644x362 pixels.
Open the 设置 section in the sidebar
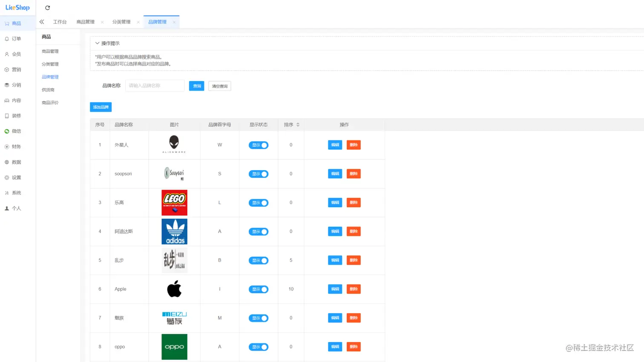[x=17, y=177]
